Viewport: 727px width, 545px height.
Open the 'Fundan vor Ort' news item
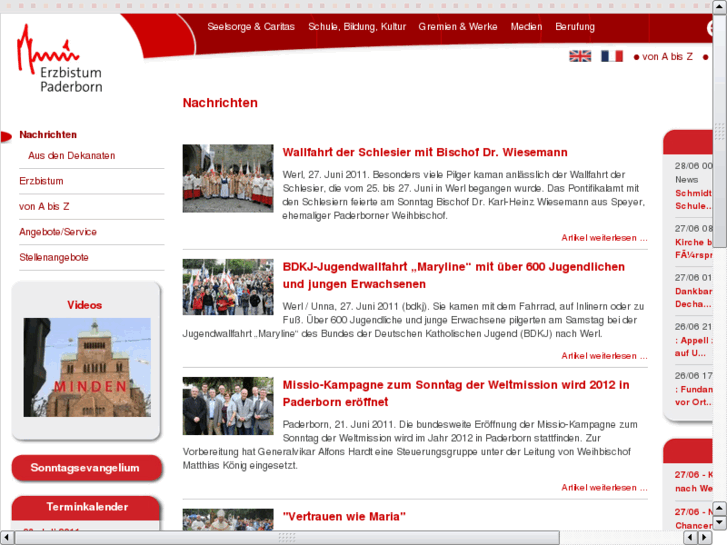(693, 396)
